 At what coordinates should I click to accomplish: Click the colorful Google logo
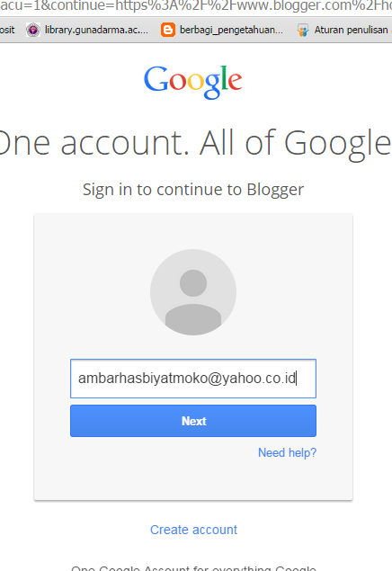point(193,82)
